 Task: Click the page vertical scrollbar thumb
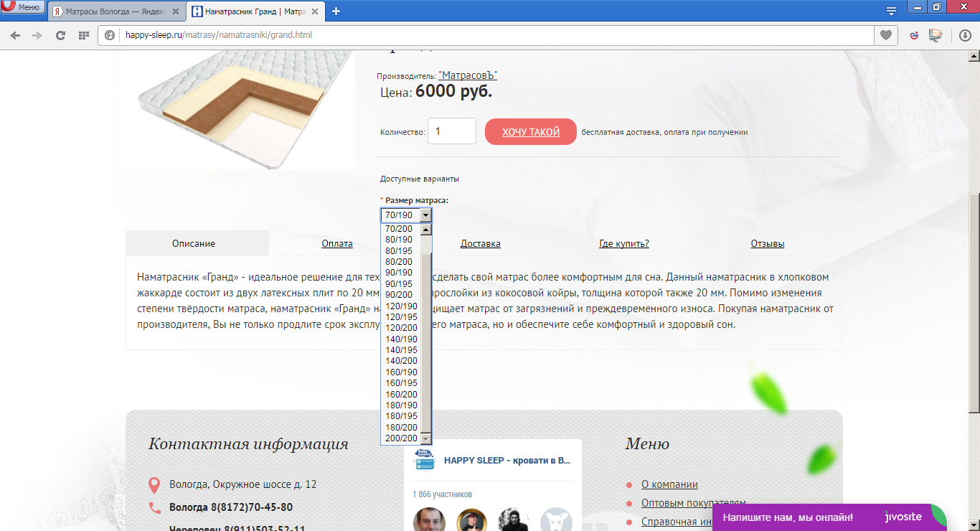coord(974,303)
